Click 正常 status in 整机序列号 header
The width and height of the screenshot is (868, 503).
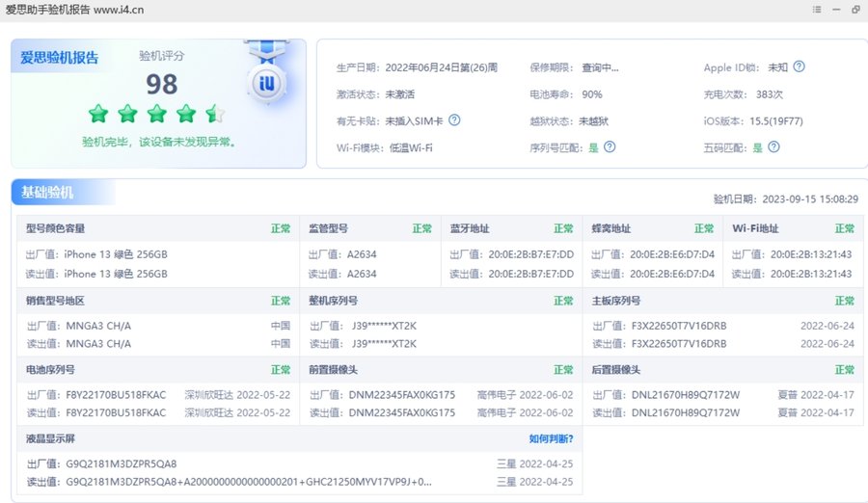click(x=563, y=301)
